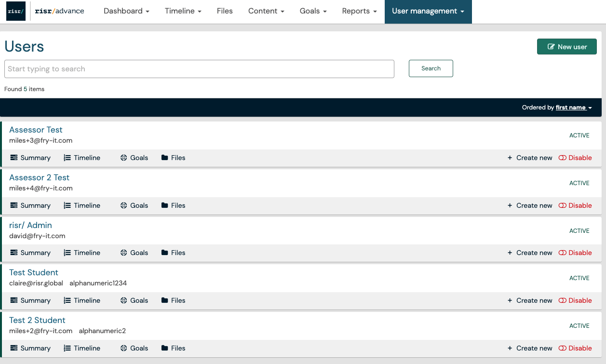The image size is (606, 364).
Task: Disable the risr/ Admin account
Action: [575, 253]
